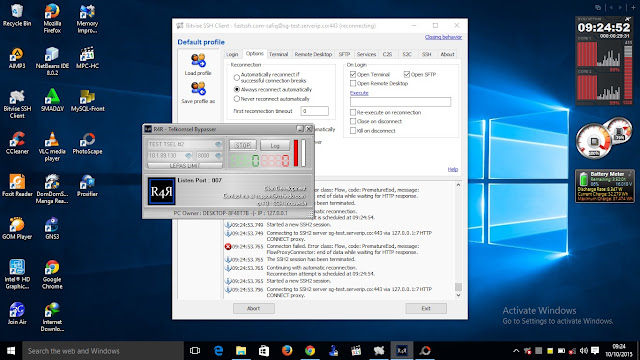Viewport: 640px width, 360px height.
Task: Click the First reconnection timeout field
Action: [x=314, y=111]
